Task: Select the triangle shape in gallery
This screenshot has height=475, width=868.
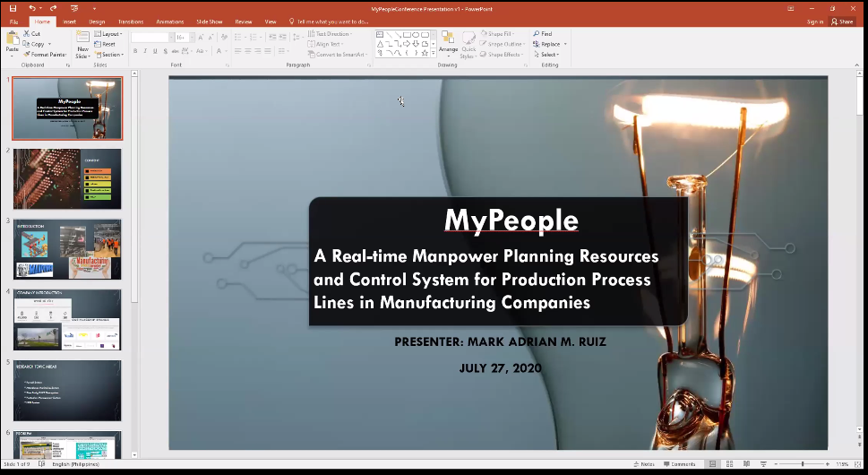Action: 380,44
